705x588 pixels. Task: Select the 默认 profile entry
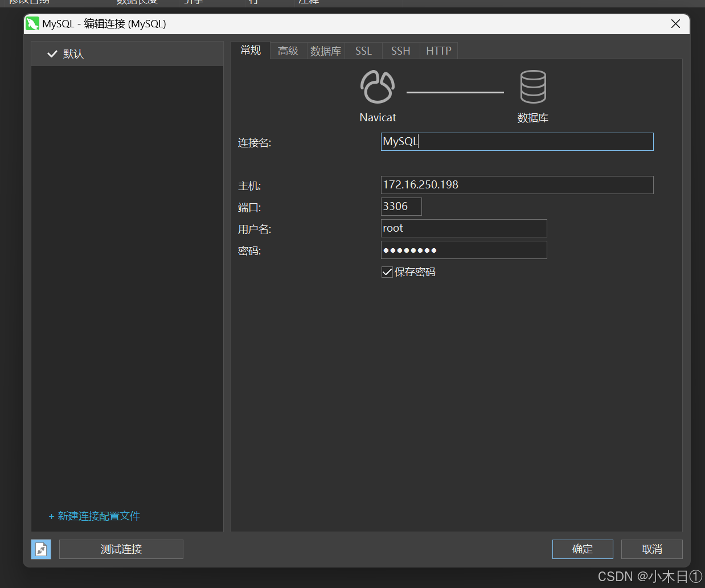127,54
